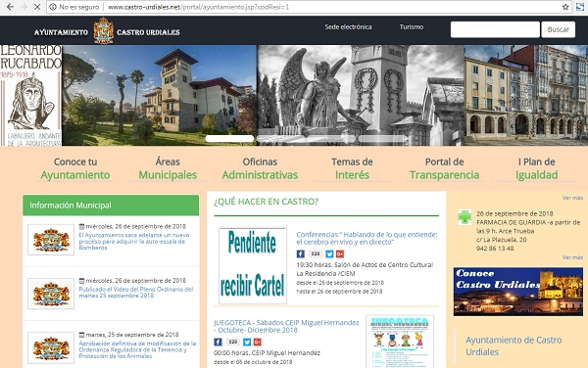
Task: Share Juegoteca event on Facebook
Action: [218, 343]
